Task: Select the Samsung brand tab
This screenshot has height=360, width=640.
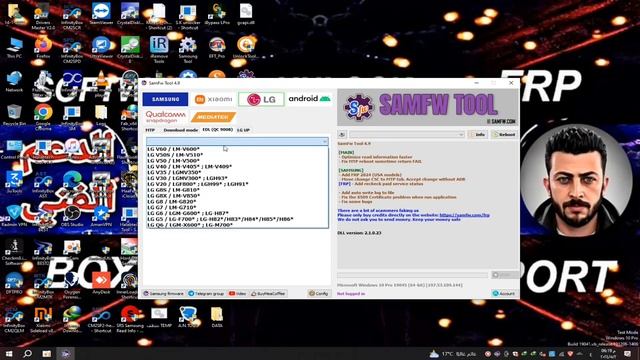Action: pos(165,99)
